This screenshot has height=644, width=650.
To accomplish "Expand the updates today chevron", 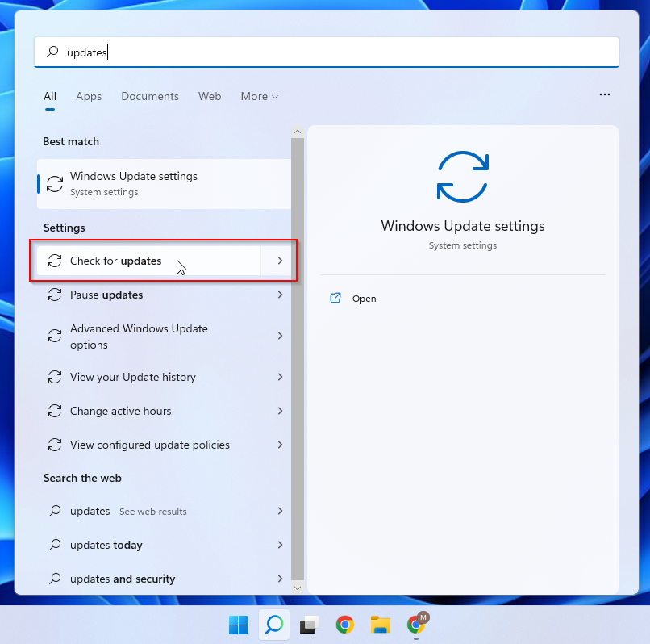I will tap(280, 545).
